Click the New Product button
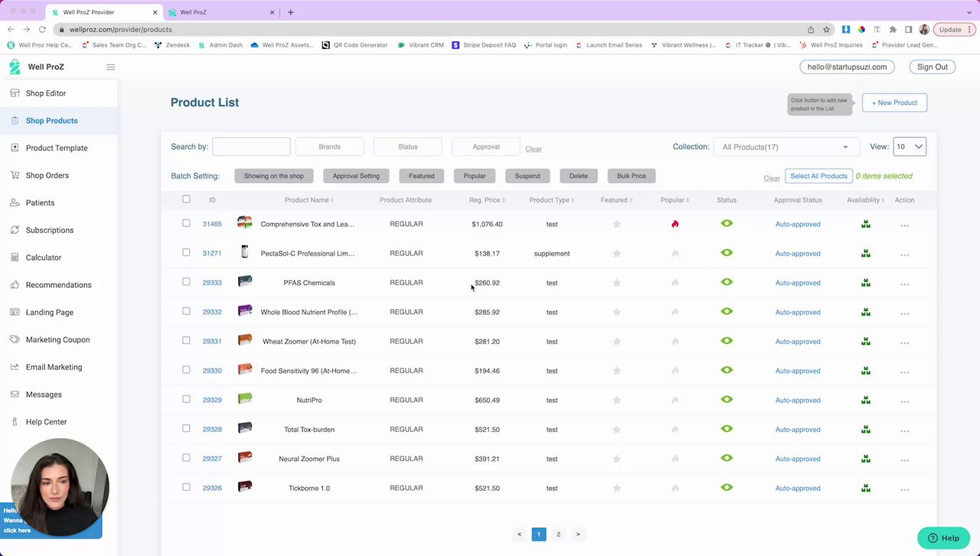The height and width of the screenshot is (556, 980). (x=894, y=103)
